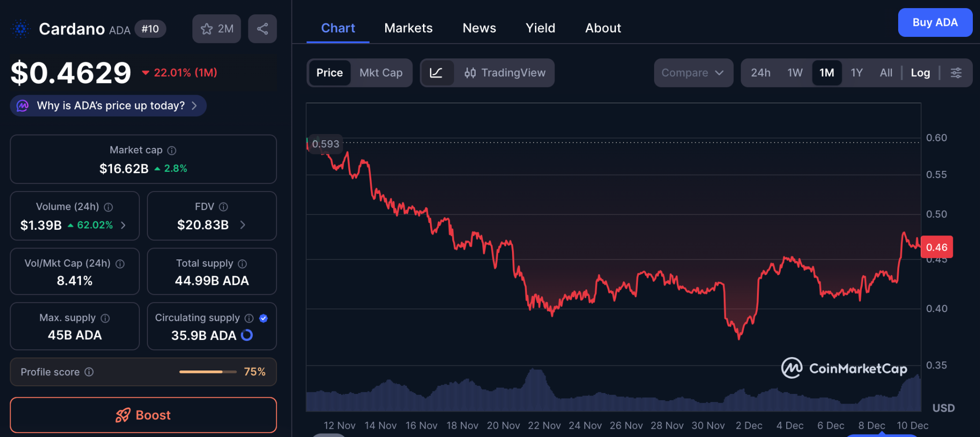Expand the Volume (24h) chevron
The width and height of the screenshot is (980, 437).
coord(123,225)
